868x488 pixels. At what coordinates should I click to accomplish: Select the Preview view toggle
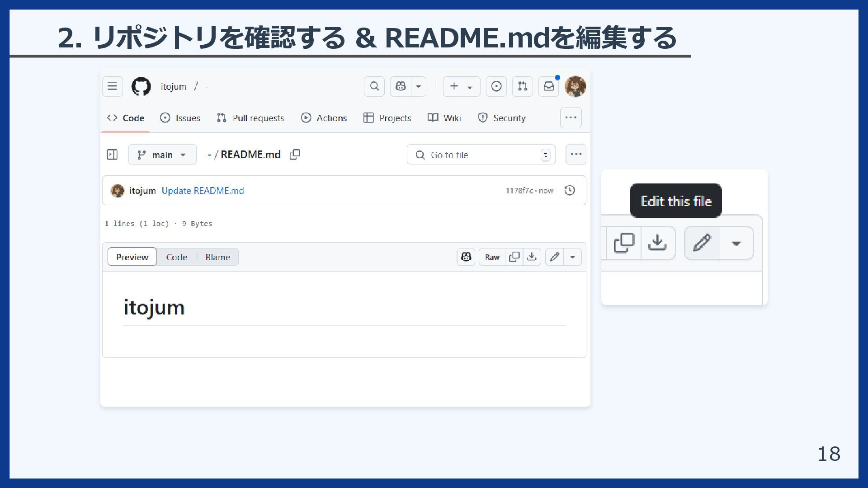[132, 257]
